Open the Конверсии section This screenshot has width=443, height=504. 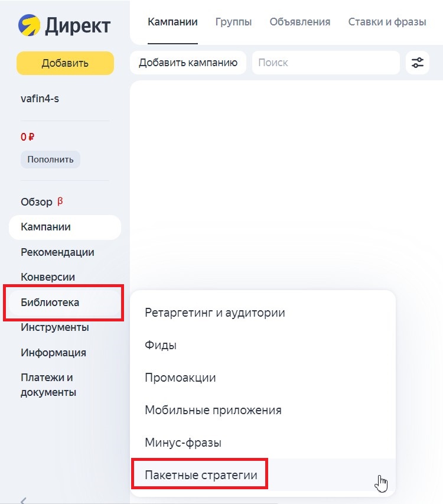pyautogui.click(x=48, y=277)
